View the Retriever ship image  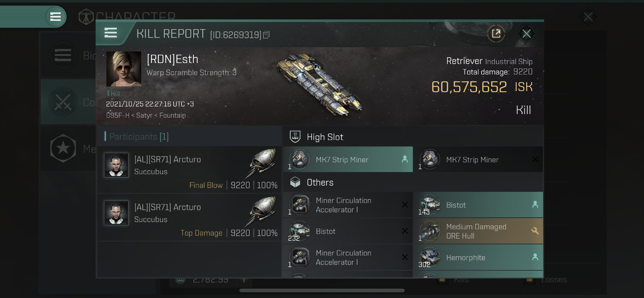click(320, 85)
